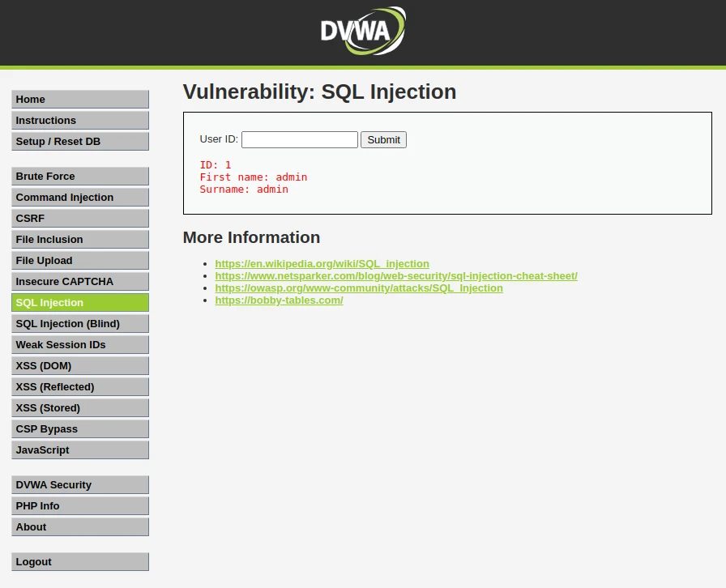The image size is (726, 588).
Task: Switch to SQL Injection (Blind)
Action: click(x=79, y=323)
